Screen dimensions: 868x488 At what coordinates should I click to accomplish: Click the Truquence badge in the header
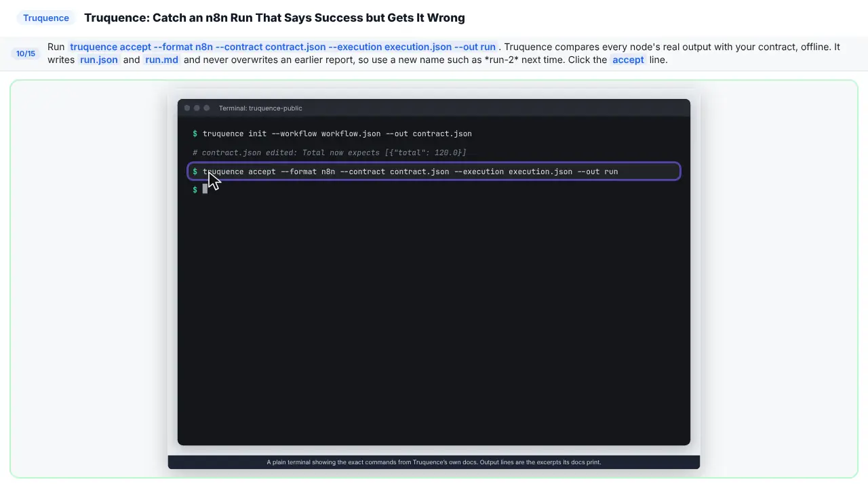46,18
